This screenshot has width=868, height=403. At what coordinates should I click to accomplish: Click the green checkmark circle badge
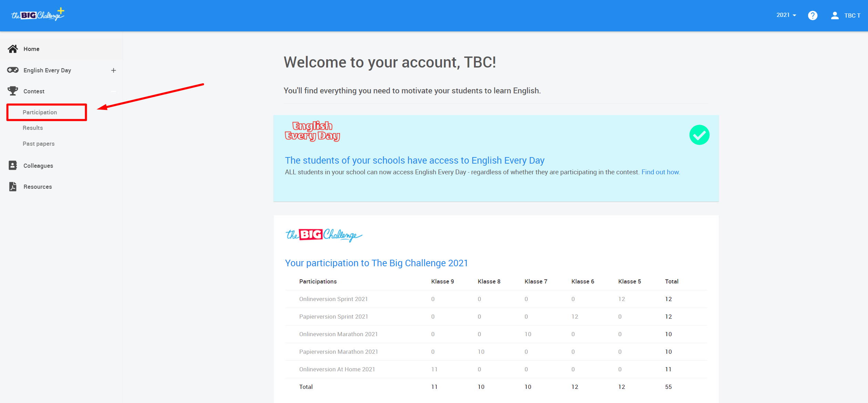(699, 135)
